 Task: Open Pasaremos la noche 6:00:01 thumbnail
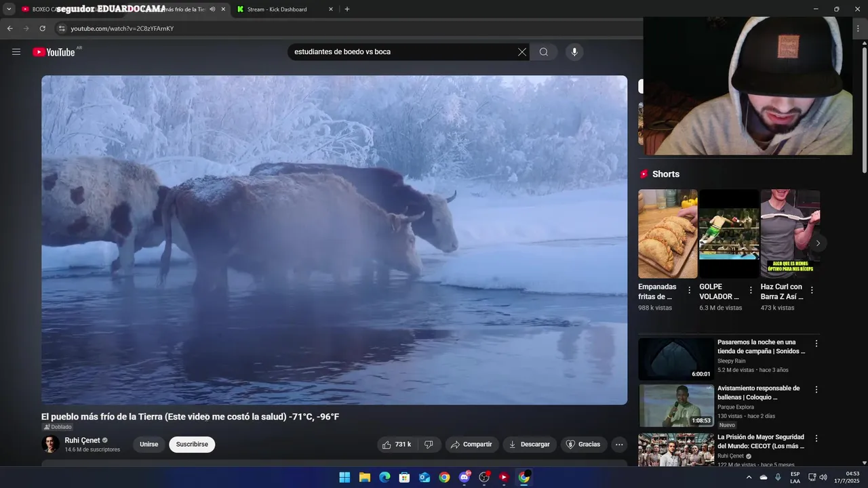pyautogui.click(x=676, y=359)
